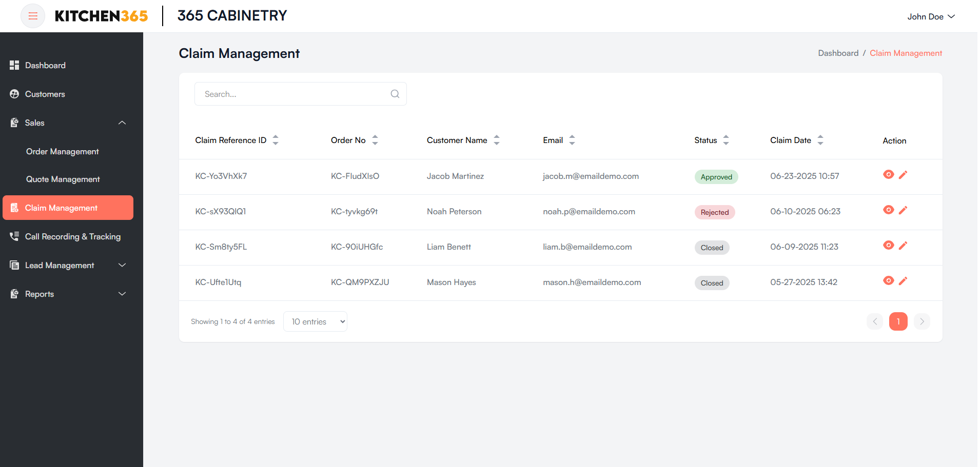980x467 pixels.
Task: Open Order Management in the sidebar
Action: 63,151
